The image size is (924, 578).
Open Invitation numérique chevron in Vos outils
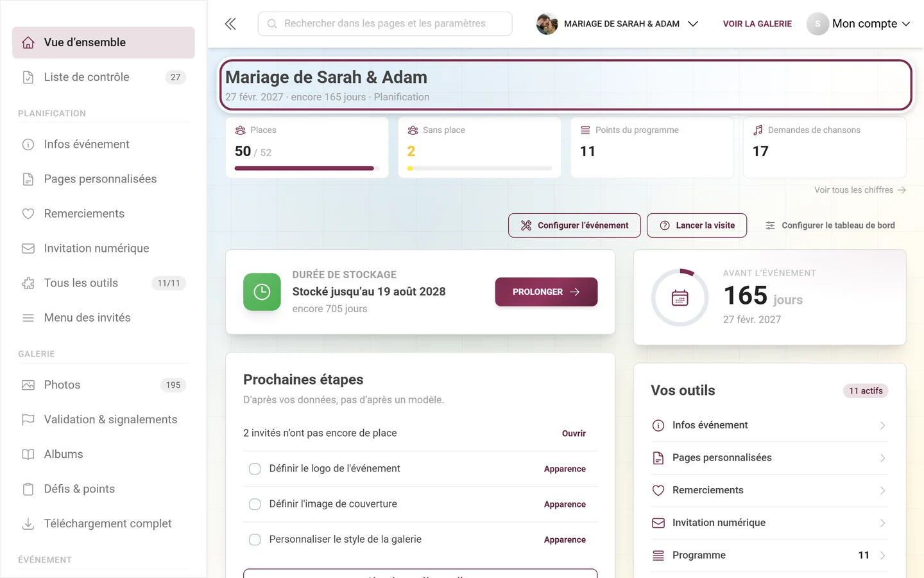pyautogui.click(x=882, y=523)
